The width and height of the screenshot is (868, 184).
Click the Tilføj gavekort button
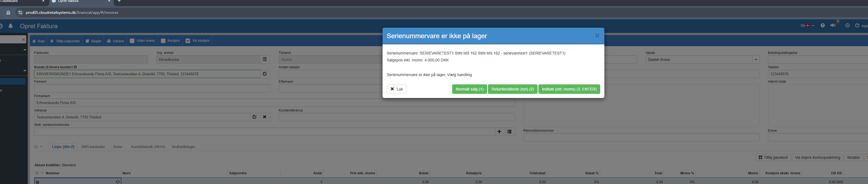click(773, 157)
